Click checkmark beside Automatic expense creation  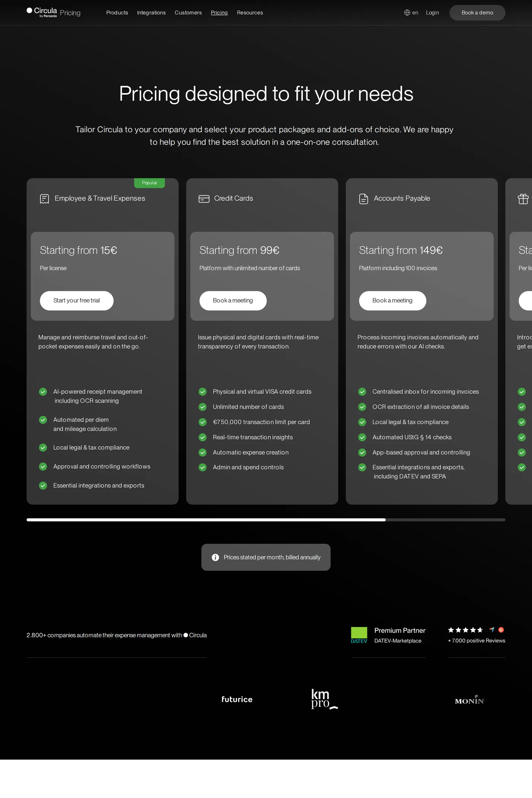[203, 453]
